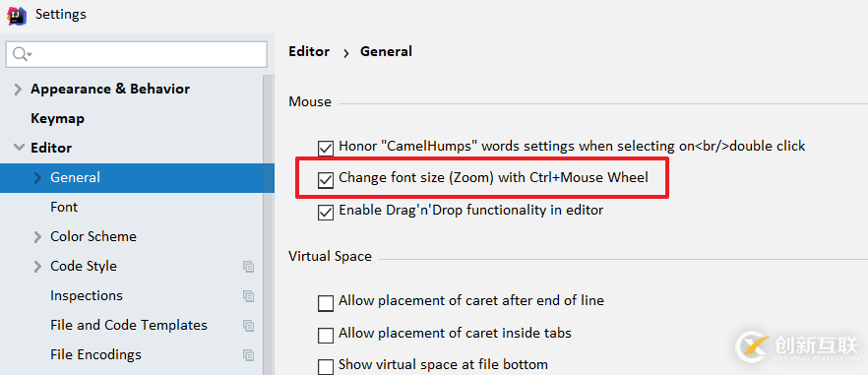Screen dimensions: 868x375
Task: Toggle Honor CamelHumps words settings checkbox
Action: (x=326, y=148)
